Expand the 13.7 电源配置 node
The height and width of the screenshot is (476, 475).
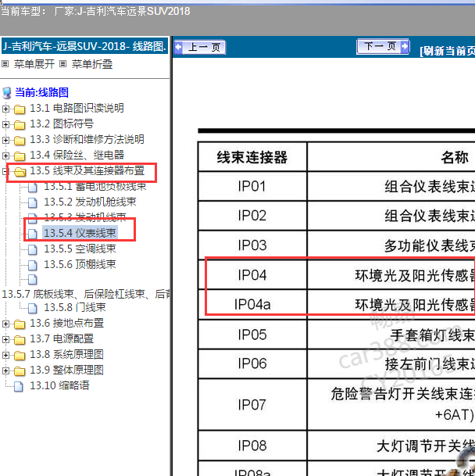(5, 339)
